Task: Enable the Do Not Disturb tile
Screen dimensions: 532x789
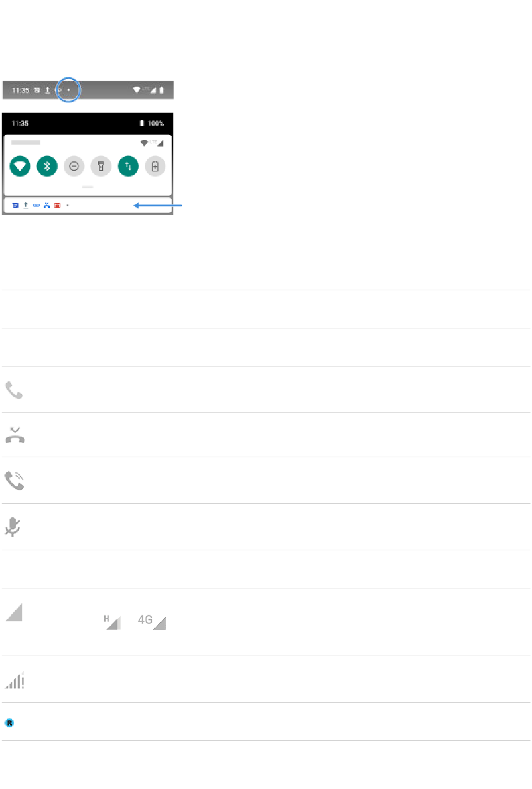Action: click(74, 166)
